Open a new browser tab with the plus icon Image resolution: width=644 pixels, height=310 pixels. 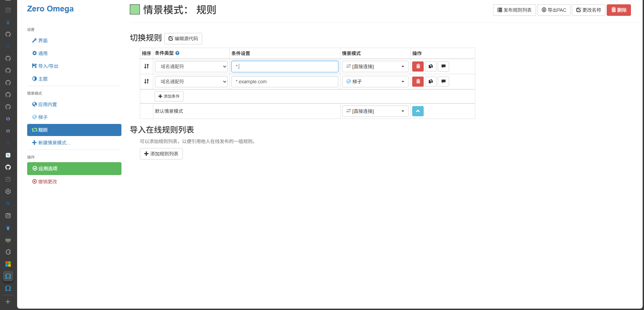[x=8, y=302]
